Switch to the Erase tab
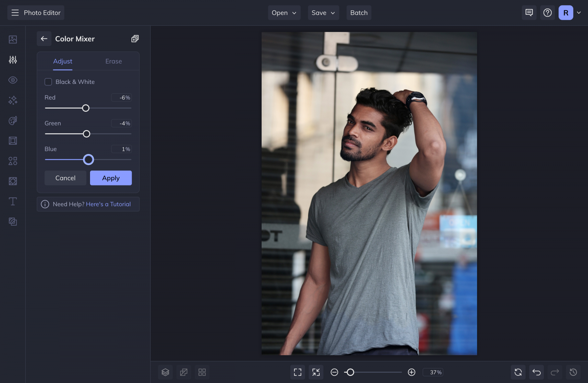Screen dimensions: 588x383 click(x=113, y=61)
